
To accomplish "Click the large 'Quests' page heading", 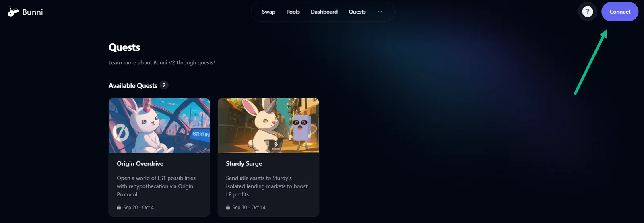I will tap(124, 47).
